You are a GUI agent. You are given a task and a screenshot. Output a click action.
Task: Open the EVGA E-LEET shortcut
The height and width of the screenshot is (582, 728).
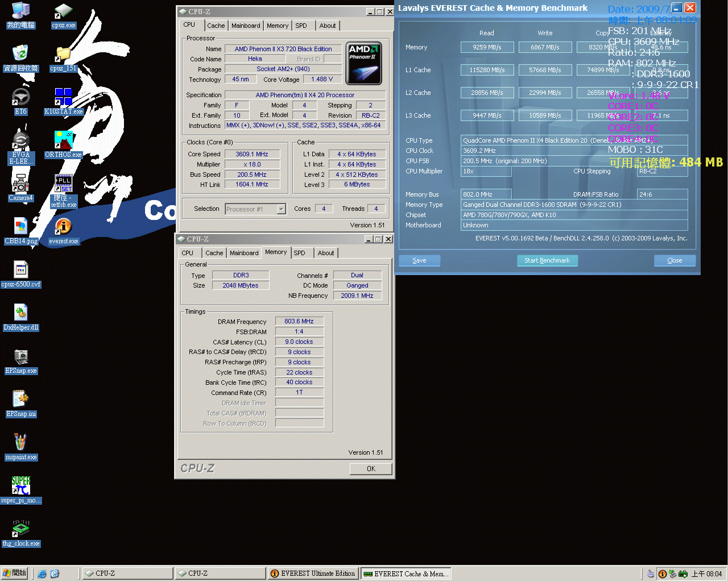pos(21,148)
